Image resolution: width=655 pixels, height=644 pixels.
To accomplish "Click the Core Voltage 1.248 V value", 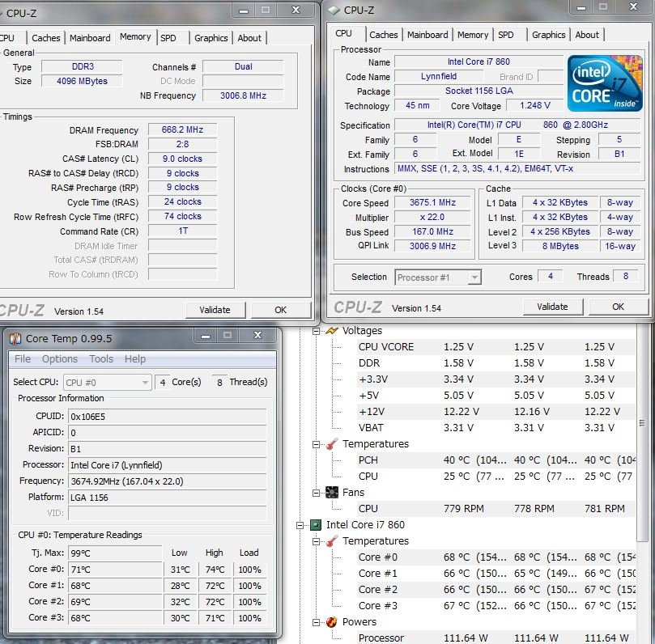I will coord(534,106).
